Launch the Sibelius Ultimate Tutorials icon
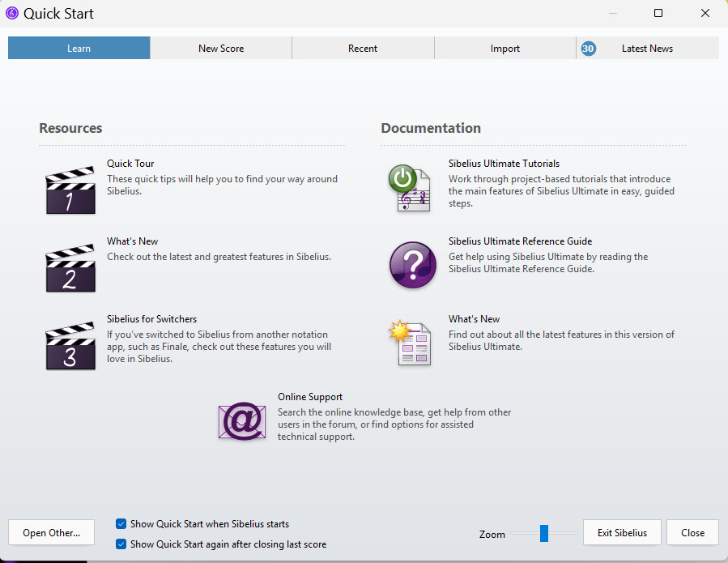 tap(410, 188)
